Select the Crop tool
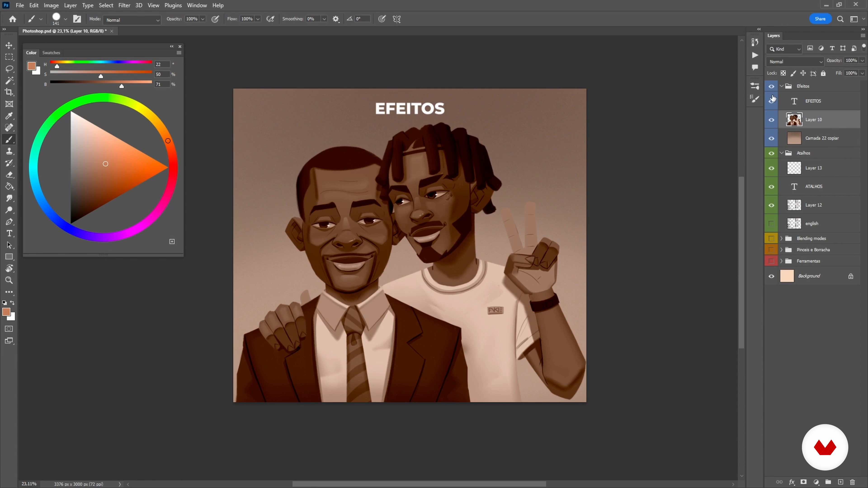868x488 pixels. 9,92
